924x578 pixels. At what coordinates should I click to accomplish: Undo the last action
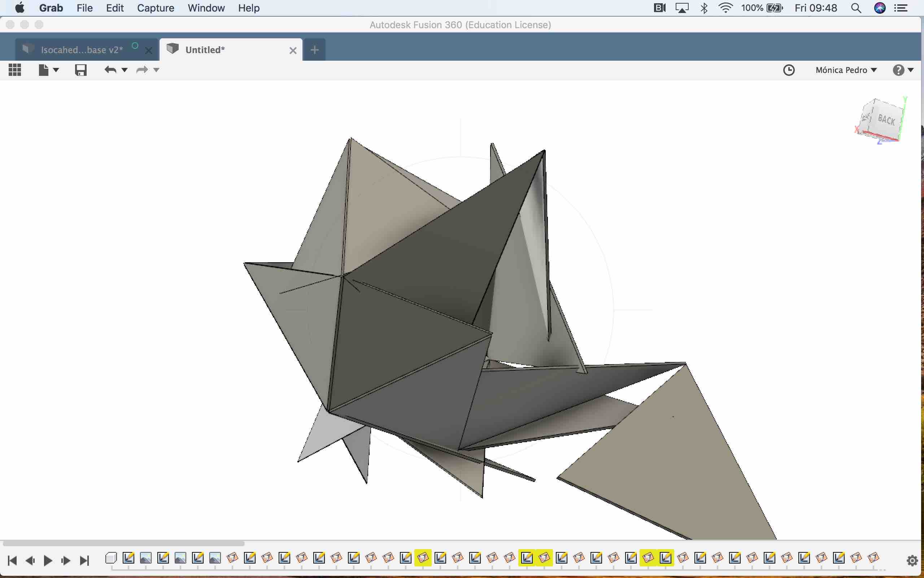point(110,70)
